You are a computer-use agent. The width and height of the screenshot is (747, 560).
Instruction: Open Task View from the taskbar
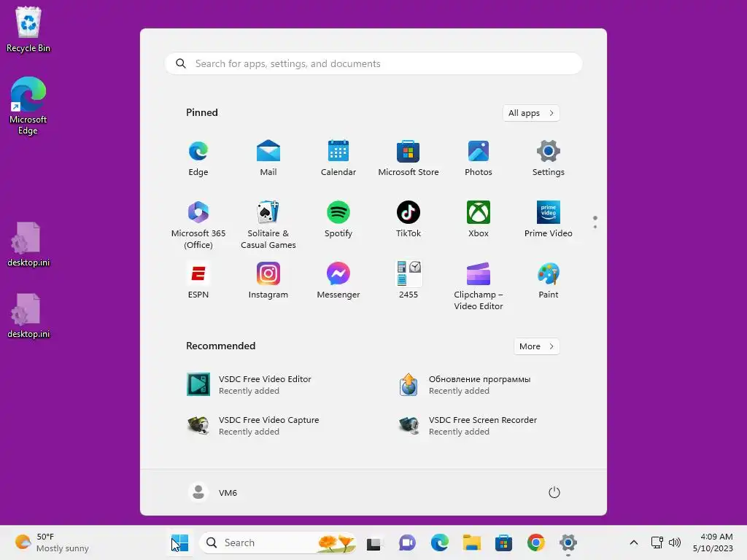coord(374,542)
